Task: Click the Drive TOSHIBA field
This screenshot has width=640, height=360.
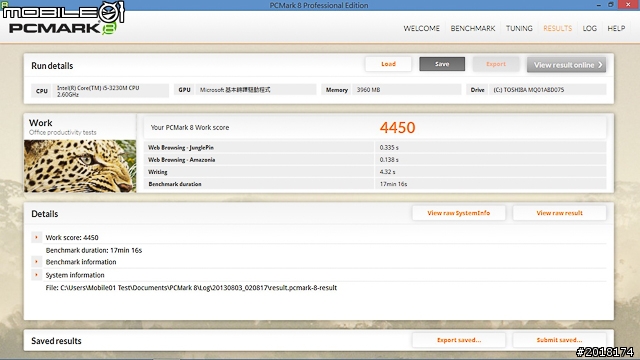Action: 536,90
